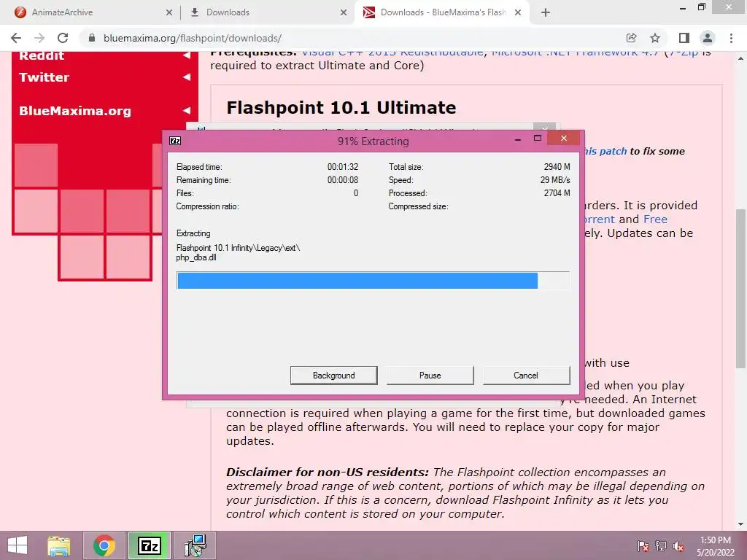Reload the current page
Image resolution: width=747 pixels, height=560 pixels.
pos(63,38)
